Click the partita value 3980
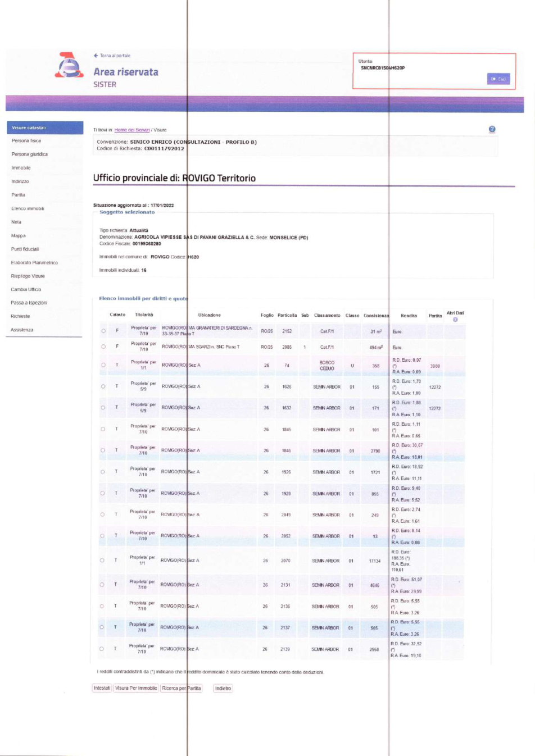The height and width of the screenshot is (756, 535). [435, 366]
